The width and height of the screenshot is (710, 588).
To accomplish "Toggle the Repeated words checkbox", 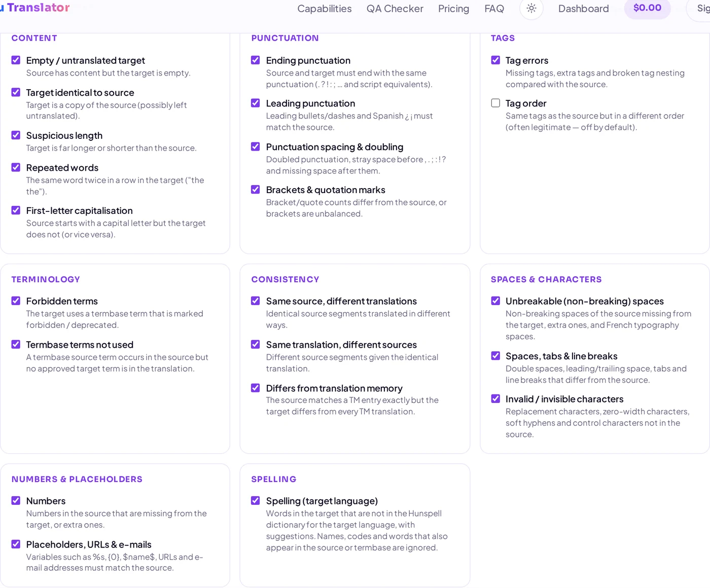I will tap(16, 167).
